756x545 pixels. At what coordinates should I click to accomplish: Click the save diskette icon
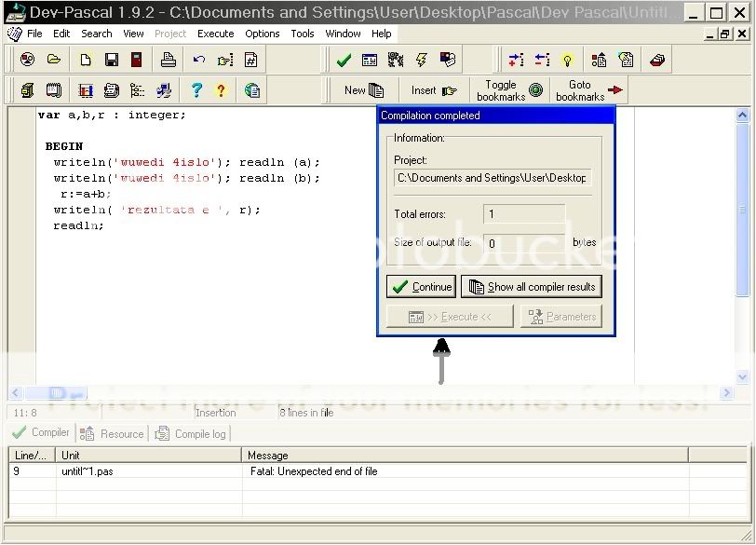pos(112,60)
